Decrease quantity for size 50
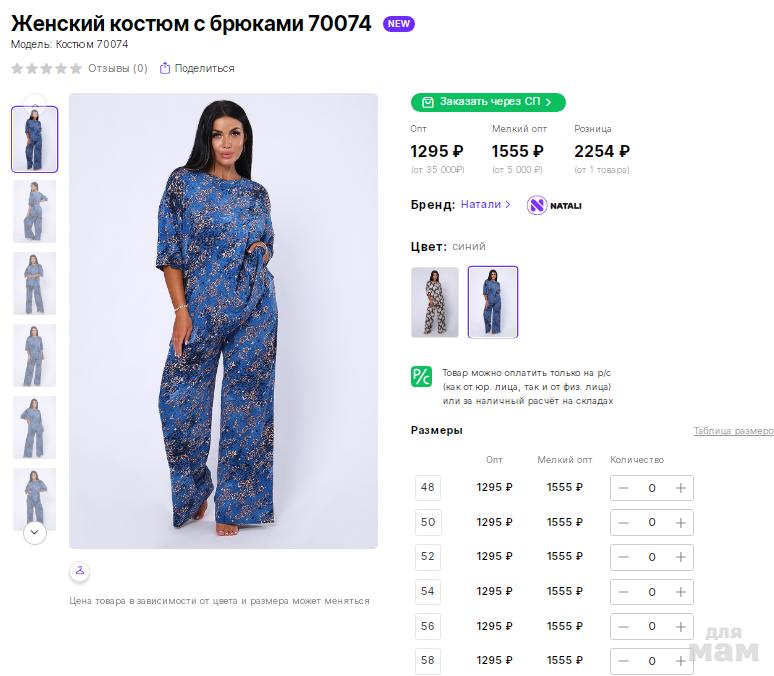Image resolution: width=774 pixels, height=676 pixels. coord(623,522)
